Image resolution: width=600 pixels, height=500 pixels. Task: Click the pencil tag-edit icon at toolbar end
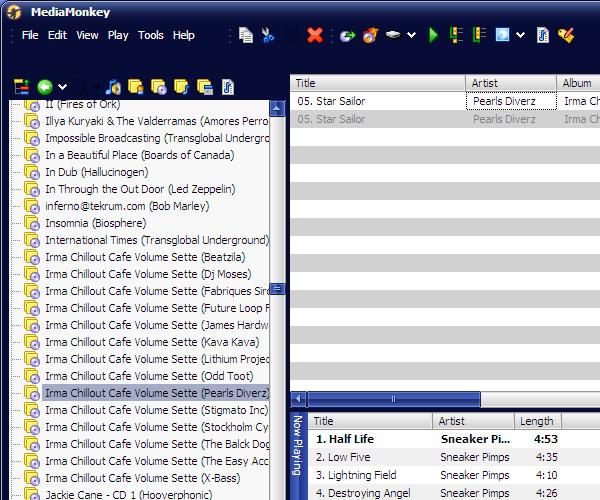(x=566, y=35)
